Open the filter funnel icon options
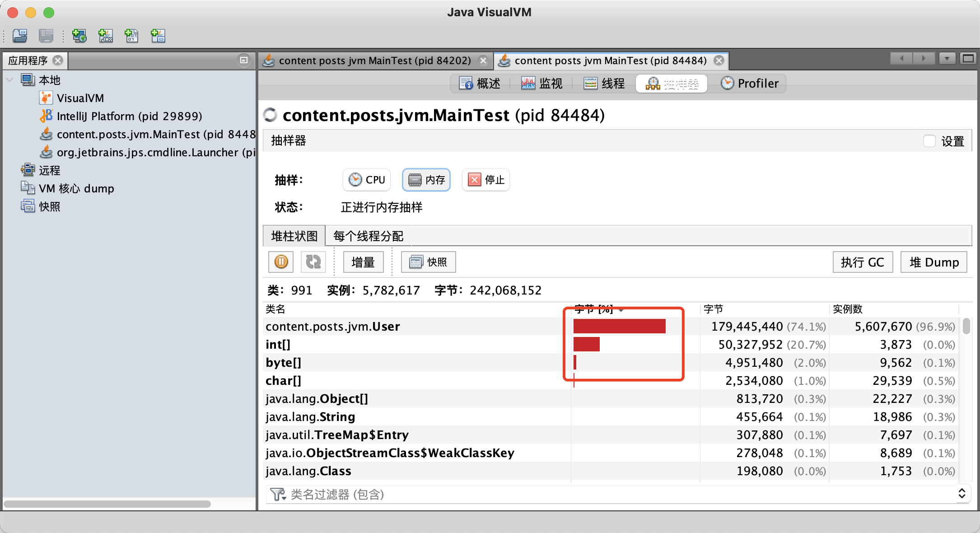This screenshot has width=980, height=533. [277, 494]
